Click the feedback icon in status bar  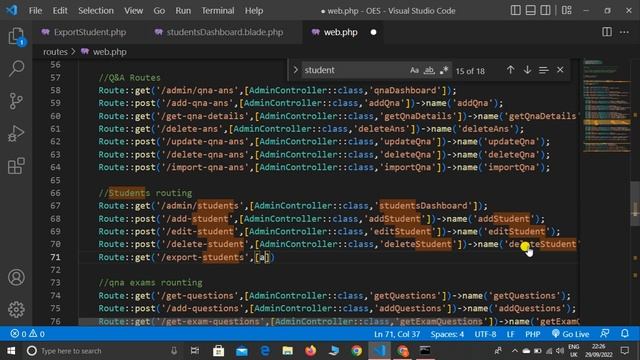pos(604,334)
